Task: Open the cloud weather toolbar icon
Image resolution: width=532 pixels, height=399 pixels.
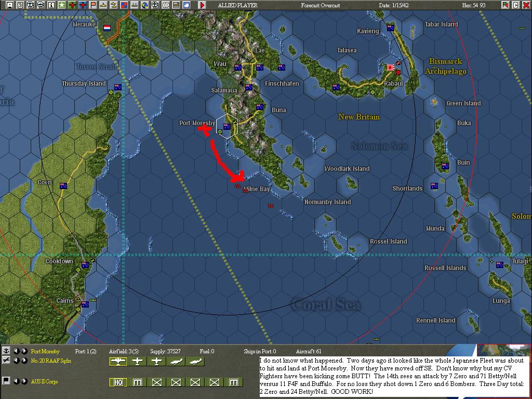Action: pos(187,5)
